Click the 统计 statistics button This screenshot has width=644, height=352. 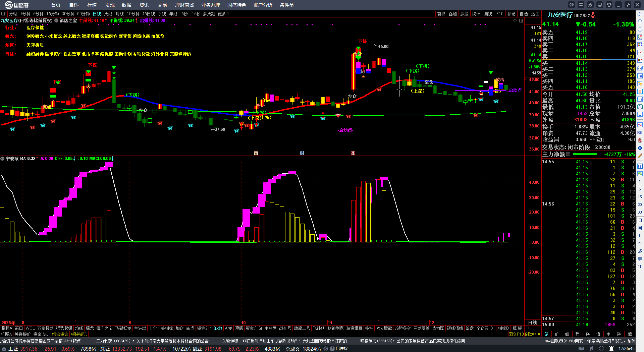pos(476,14)
